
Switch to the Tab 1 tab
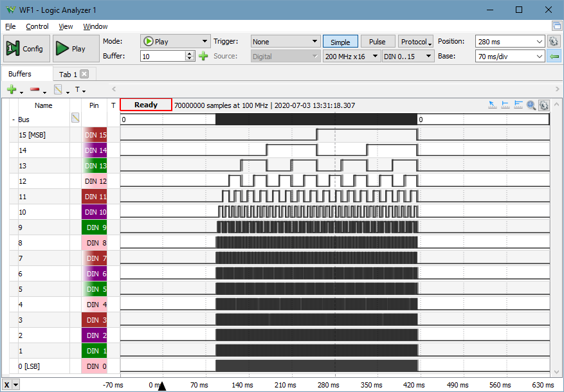(x=68, y=74)
